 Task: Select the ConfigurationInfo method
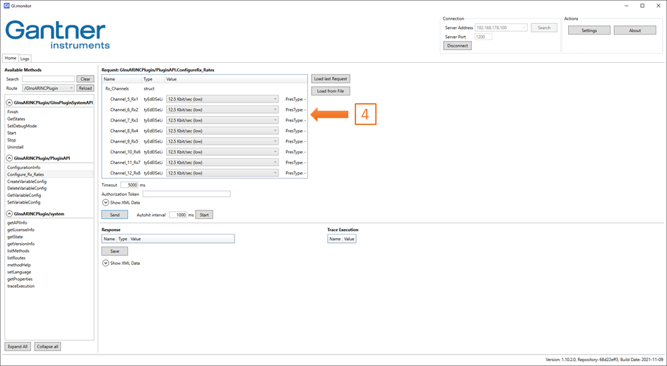pos(24,167)
